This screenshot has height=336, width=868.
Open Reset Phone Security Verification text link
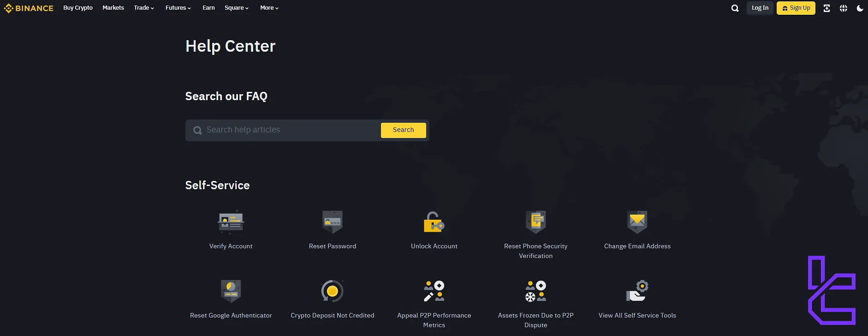coord(536,251)
